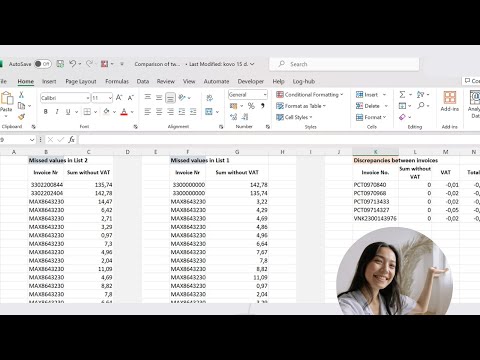
Task: Click Increase Decimal icon
Action: [234, 117]
